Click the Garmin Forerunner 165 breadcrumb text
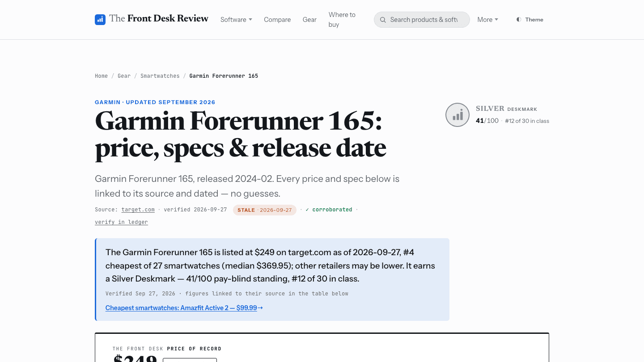The height and width of the screenshot is (362, 644). [x=224, y=76]
